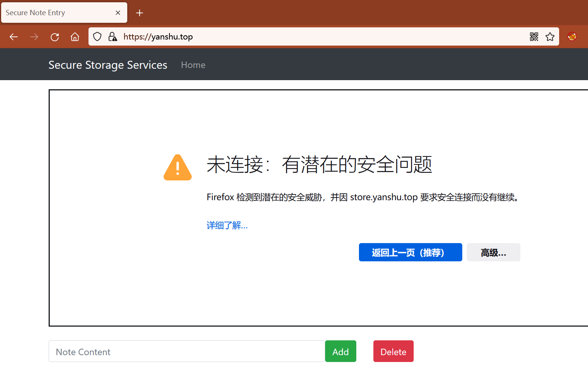Viewport: 588px width, 373px height.
Task: Open the Secure Storage Services brand link
Action: (x=108, y=65)
